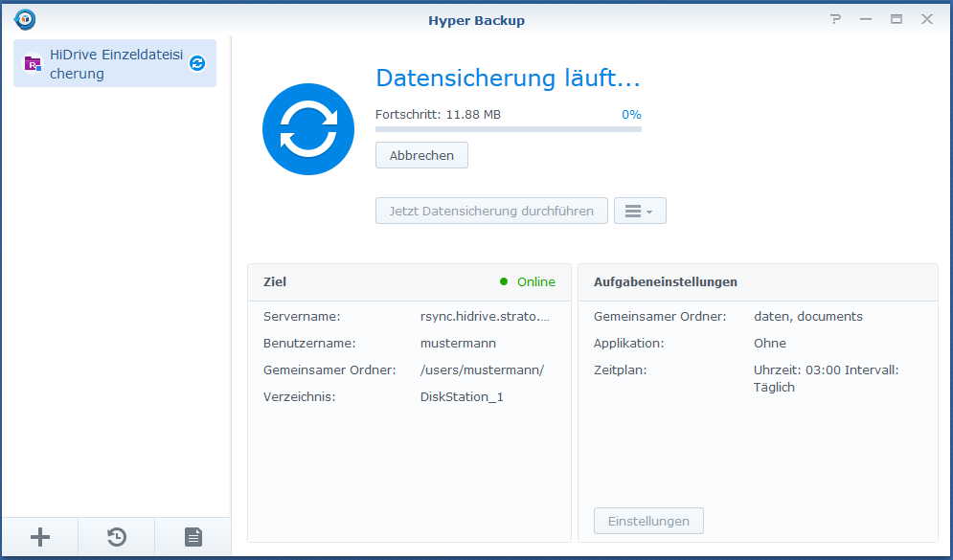This screenshot has height=560, width=953.
Task: Click the Aufgabeneinstellungen panel header
Action: click(x=758, y=282)
